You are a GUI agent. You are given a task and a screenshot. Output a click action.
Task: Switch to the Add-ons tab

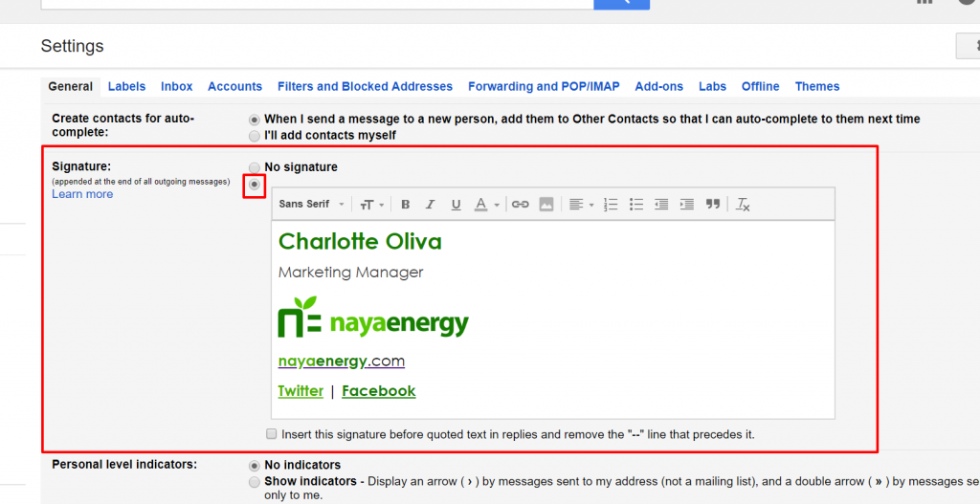(659, 87)
